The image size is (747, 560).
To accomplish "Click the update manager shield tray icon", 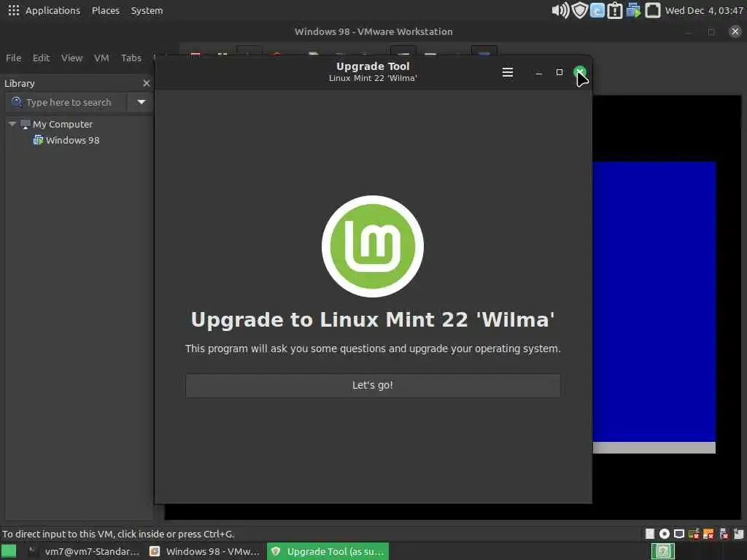I will click(579, 10).
